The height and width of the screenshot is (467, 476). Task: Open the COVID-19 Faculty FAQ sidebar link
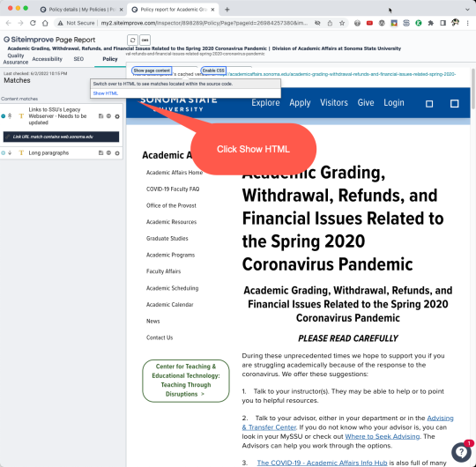point(173,189)
